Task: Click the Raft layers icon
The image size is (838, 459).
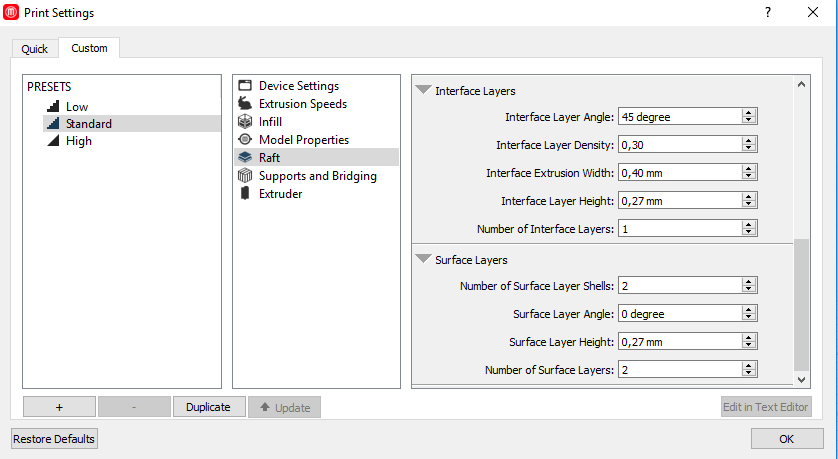Action: (x=244, y=158)
